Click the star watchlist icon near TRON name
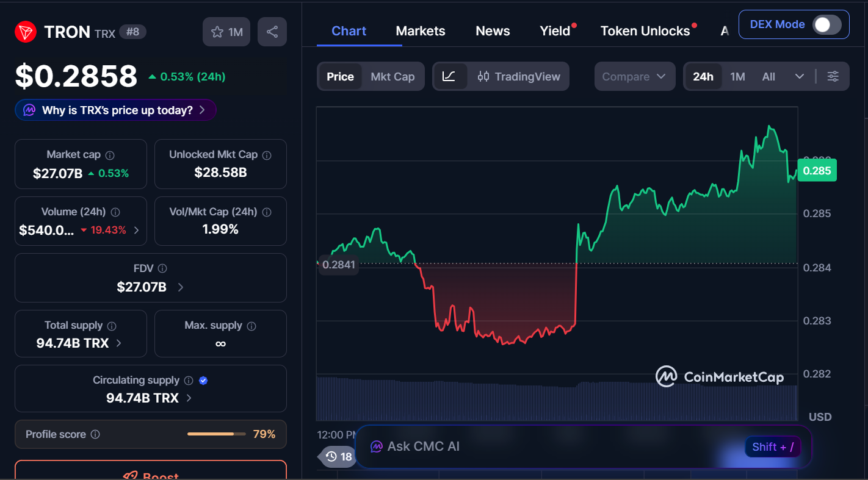Image resolution: width=868 pixels, height=480 pixels. tap(217, 31)
